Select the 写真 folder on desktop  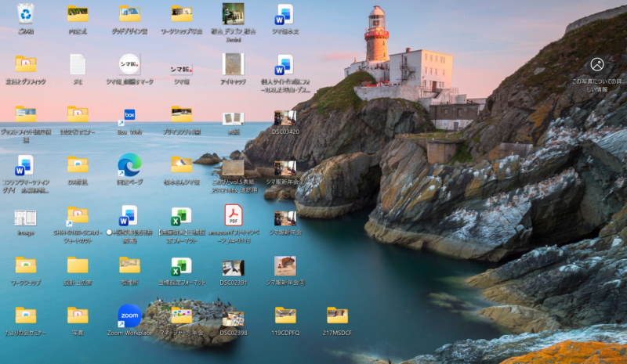click(x=78, y=315)
